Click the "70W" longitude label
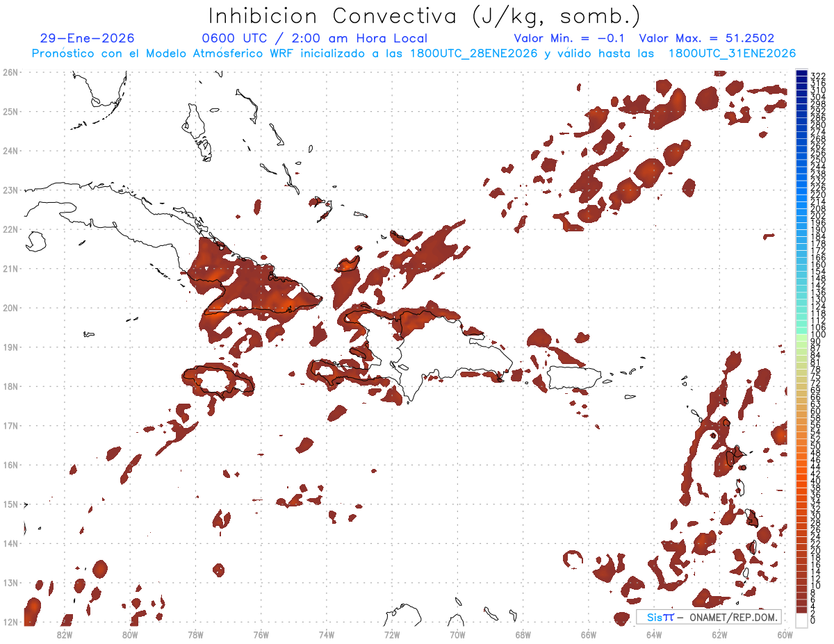 [x=457, y=634]
